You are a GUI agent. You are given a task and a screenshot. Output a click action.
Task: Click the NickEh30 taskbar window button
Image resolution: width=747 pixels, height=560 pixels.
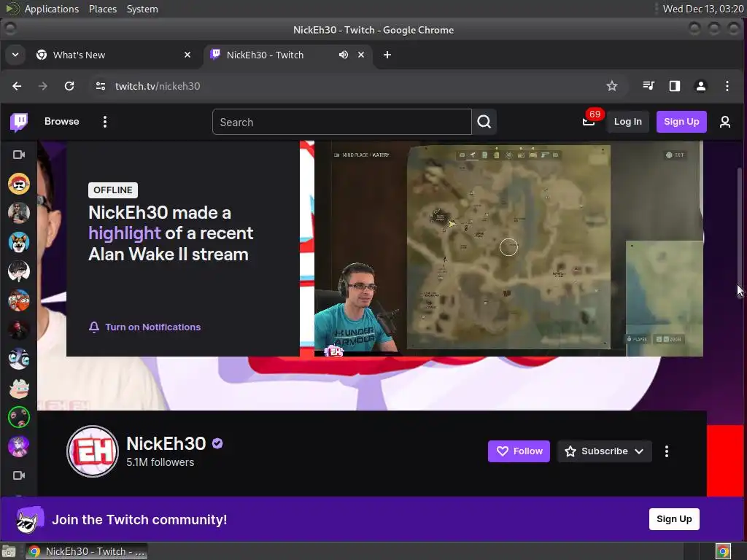point(87,551)
